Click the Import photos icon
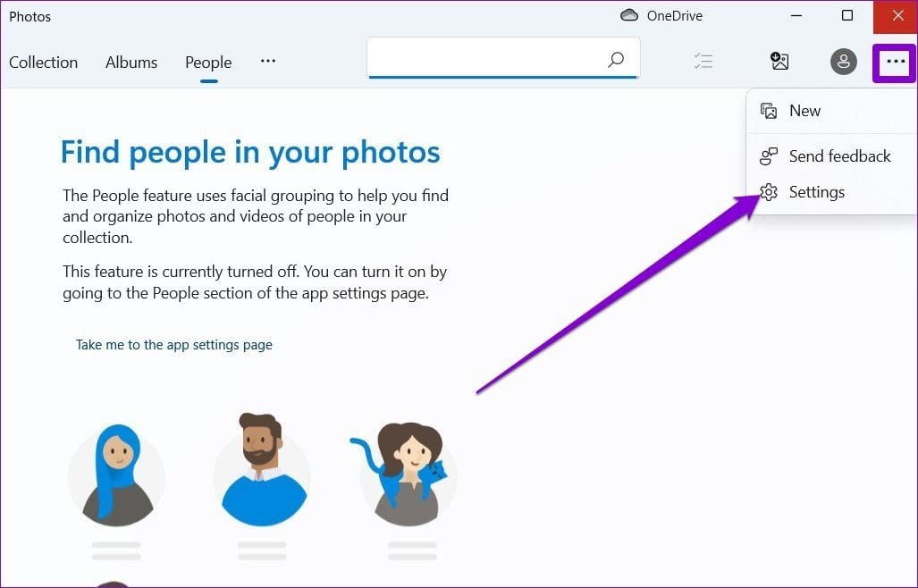The height and width of the screenshot is (588, 918). pos(779,61)
